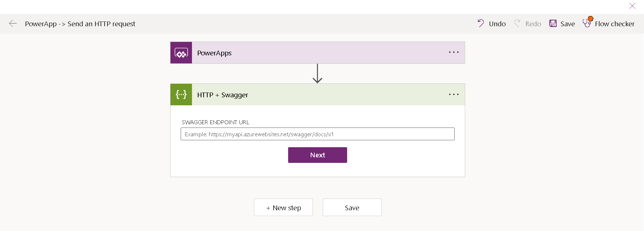The image size is (644, 231).
Task: Collapse the HTTP + Swagger card by its title
Action: pyautogui.click(x=223, y=95)
